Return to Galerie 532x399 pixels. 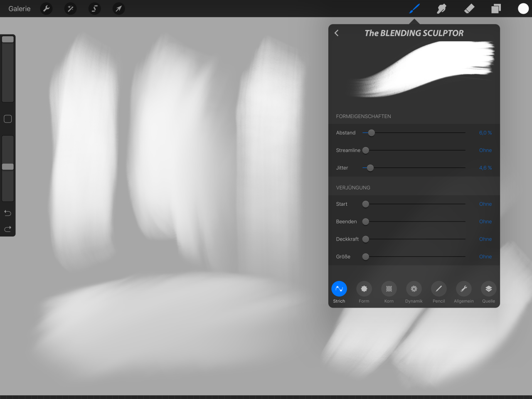20,9
